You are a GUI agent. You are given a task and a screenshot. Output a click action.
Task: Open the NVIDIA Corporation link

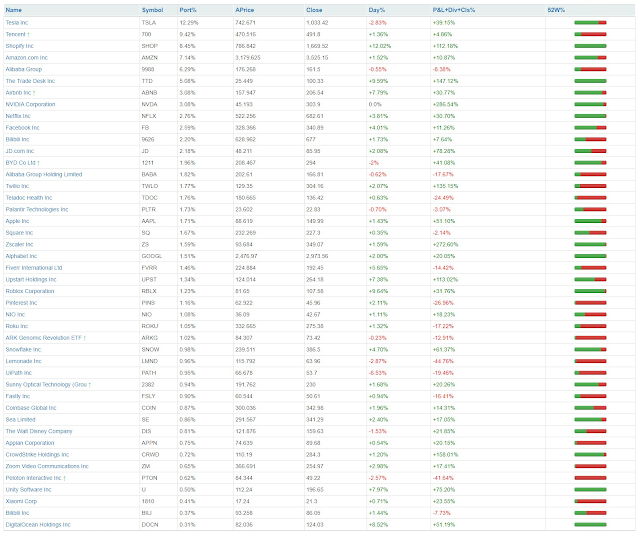click(x=30, y=104)
